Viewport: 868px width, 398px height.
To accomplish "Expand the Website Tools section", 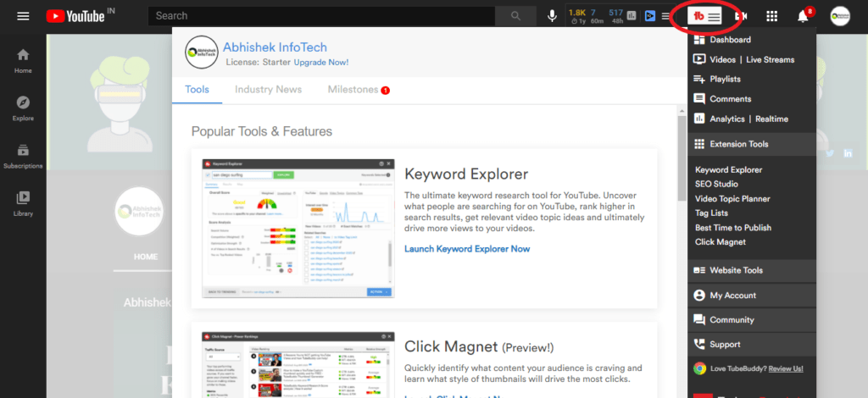I will pyautogui.click(x=752, y=270).
